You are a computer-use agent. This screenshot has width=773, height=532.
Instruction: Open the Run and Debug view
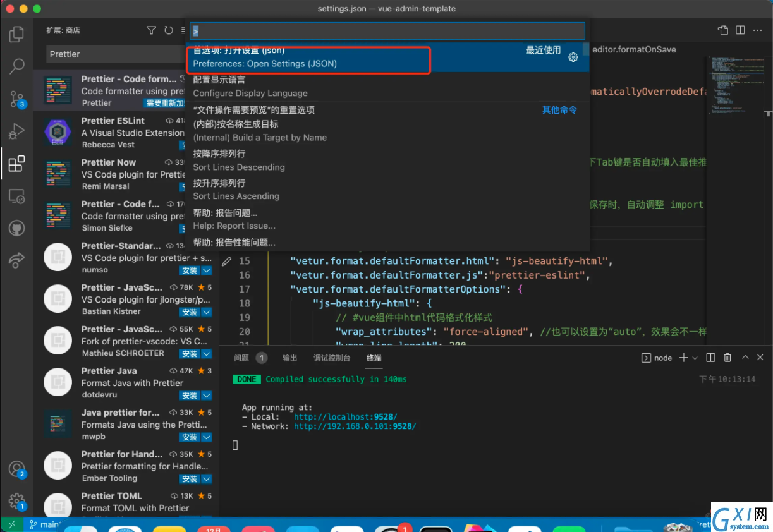[16, 131]
